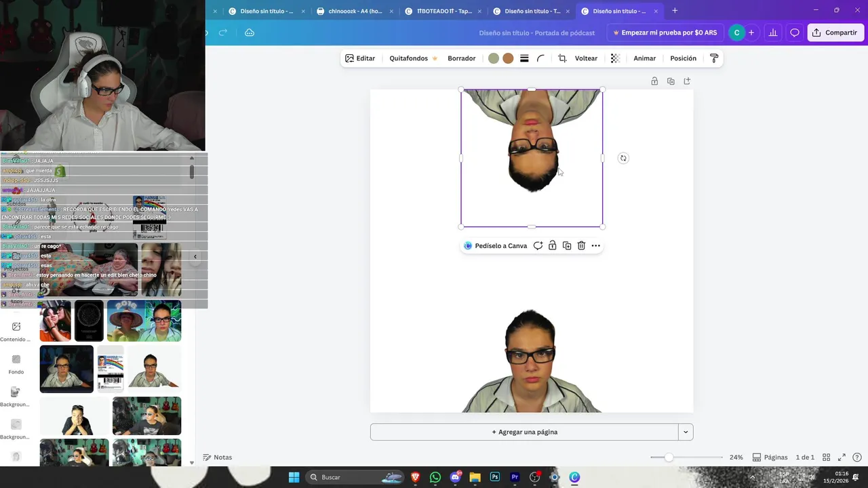This screenshot has width=868, height=488.
Task: Select the crop tool icon
Action: pyautogui.click(x=562, y=58)
